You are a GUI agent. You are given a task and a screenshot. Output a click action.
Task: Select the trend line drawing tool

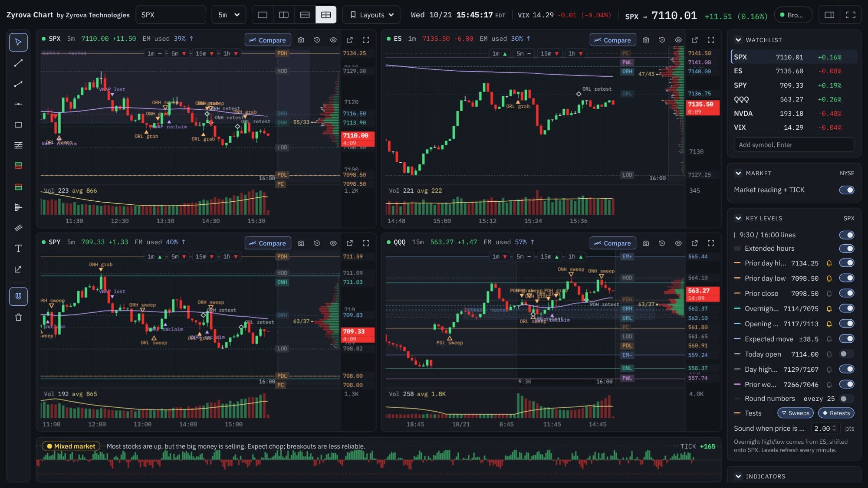coord(18,63)
